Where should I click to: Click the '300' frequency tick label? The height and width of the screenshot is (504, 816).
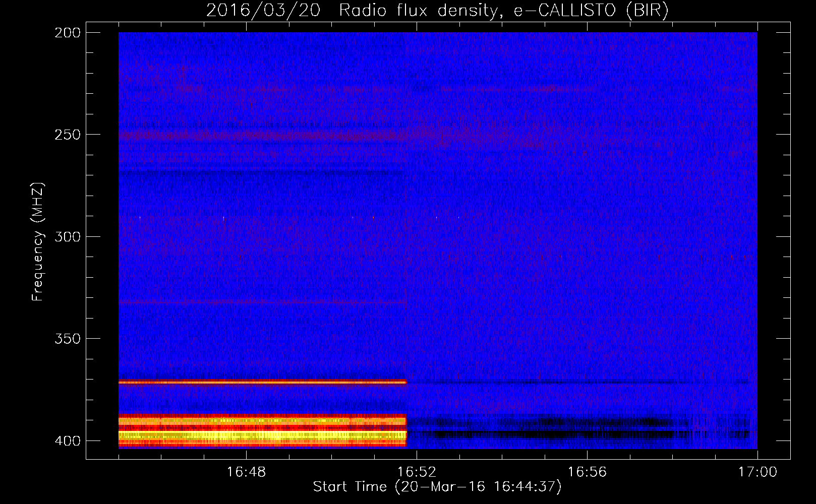[68, 236]
